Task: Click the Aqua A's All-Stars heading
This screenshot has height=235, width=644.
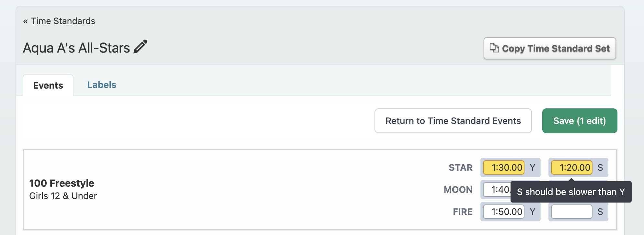Action: pyautogui.click(x=76, y=48)
